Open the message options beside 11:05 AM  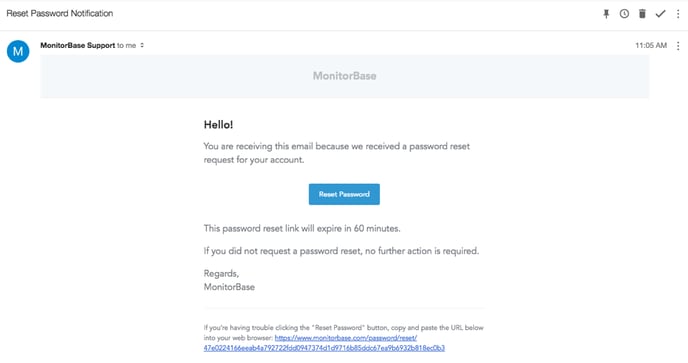pyautogui.click(x=678, y=46)
